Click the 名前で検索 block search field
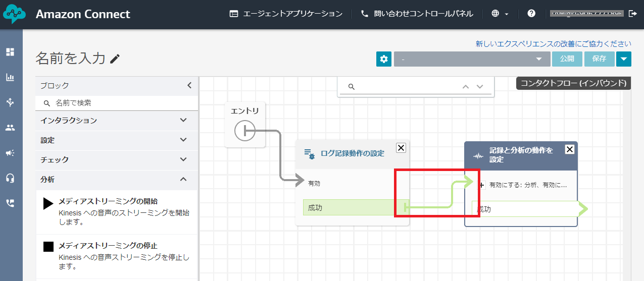The width and height of the screenshot is (644, 281). [x=117, y=103]
